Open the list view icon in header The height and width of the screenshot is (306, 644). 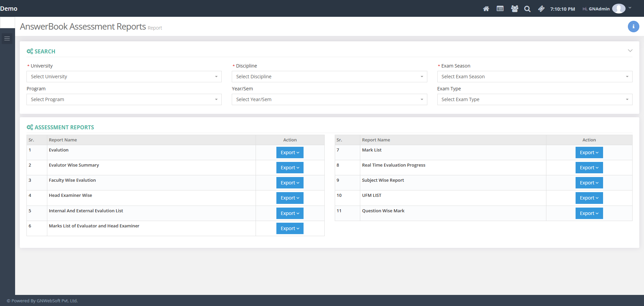(500, 9)
